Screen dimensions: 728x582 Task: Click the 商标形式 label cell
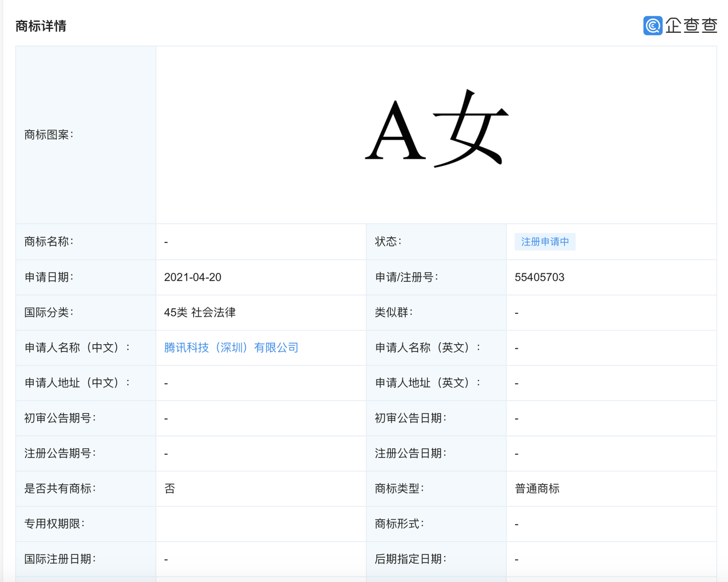400,524
